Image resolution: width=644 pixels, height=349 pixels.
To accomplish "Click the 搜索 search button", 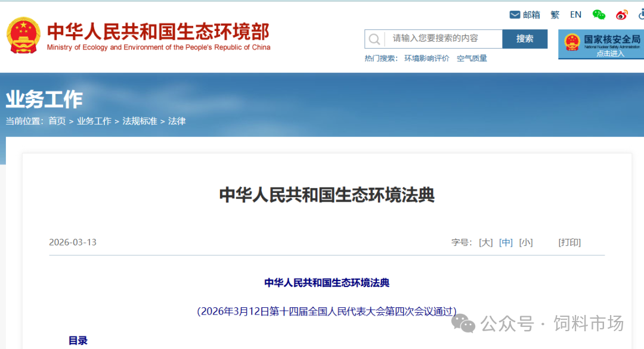I will [525, 39].
